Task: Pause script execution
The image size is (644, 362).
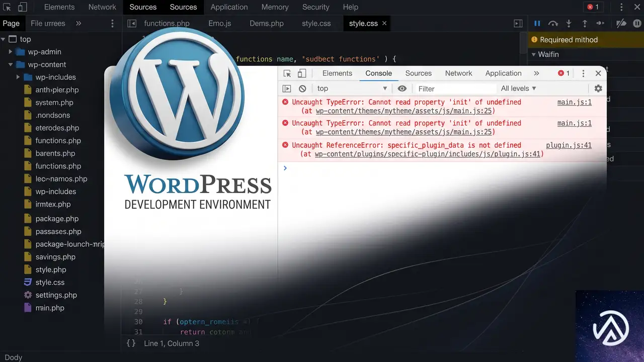Action: [537, 23]
